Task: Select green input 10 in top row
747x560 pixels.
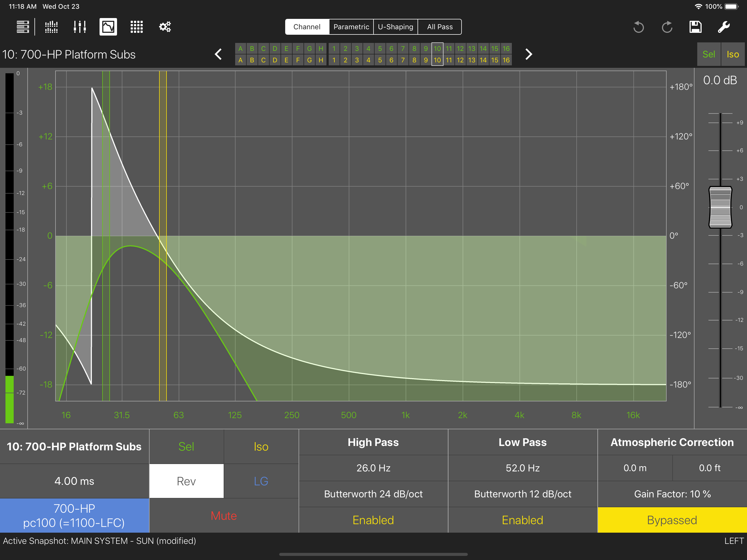Action: point(437,48)
